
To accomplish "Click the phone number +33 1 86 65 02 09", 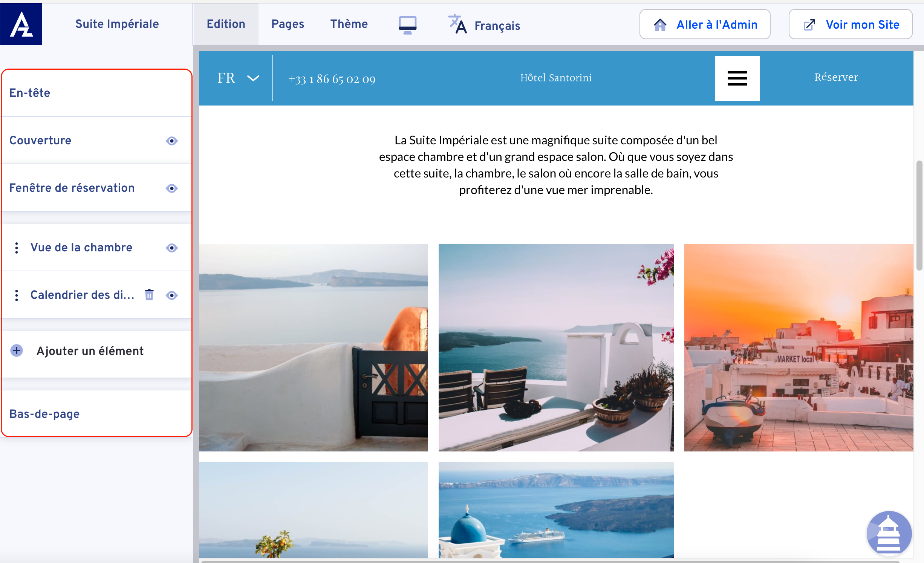I will tap(332, 79).
